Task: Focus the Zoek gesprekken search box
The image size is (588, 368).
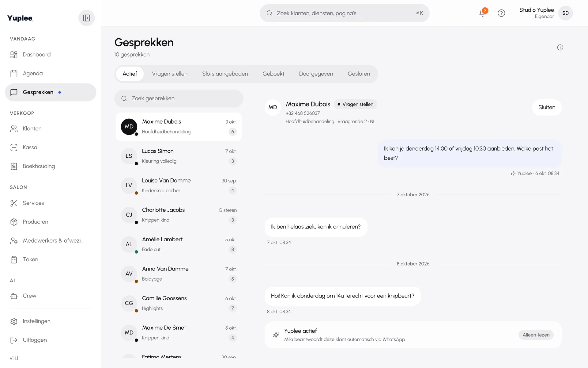Action: coord(179,98)
